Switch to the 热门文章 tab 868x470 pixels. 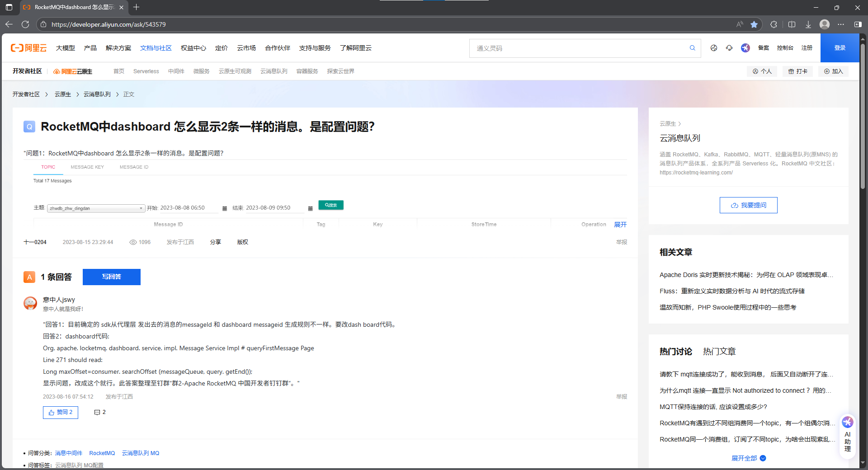tap(719, 352)
